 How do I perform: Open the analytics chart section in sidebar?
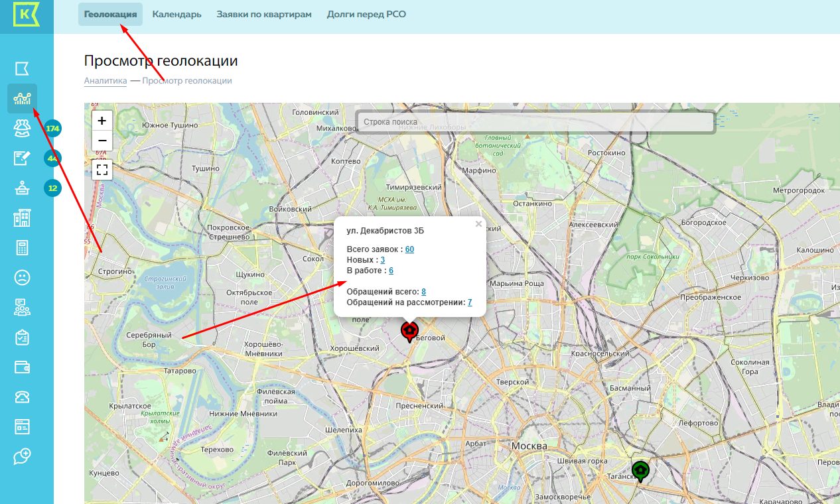[23, 99]
